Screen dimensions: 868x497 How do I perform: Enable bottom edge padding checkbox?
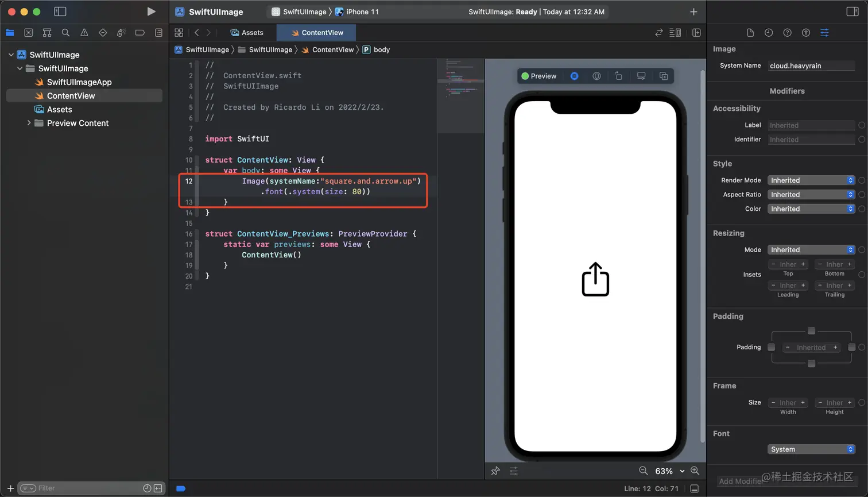pos(811,364)
